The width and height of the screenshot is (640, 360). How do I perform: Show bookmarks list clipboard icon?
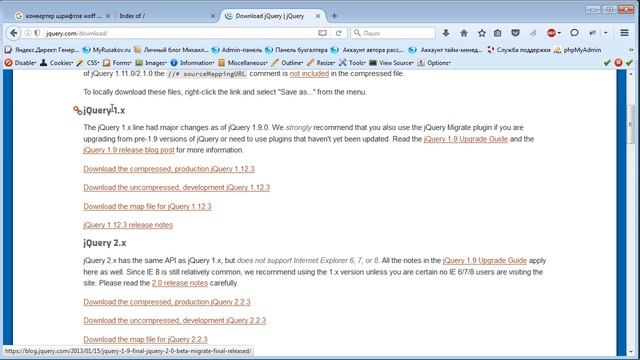click(x=498, y=33)
